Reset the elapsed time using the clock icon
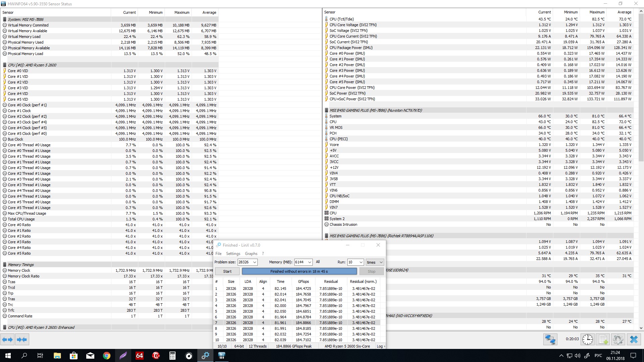Image resolution: width=644 pixels, height=362 pixels. tap(587, 340)
